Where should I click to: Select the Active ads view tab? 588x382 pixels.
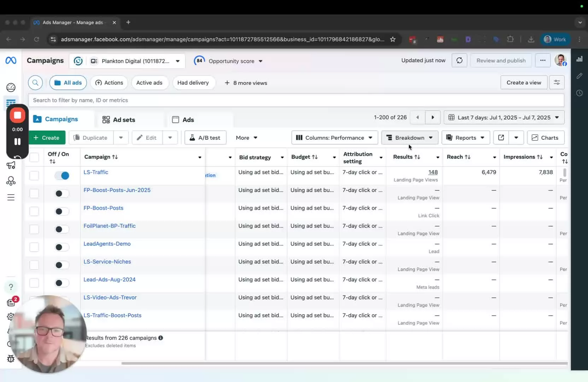click(x=149, y=82)
